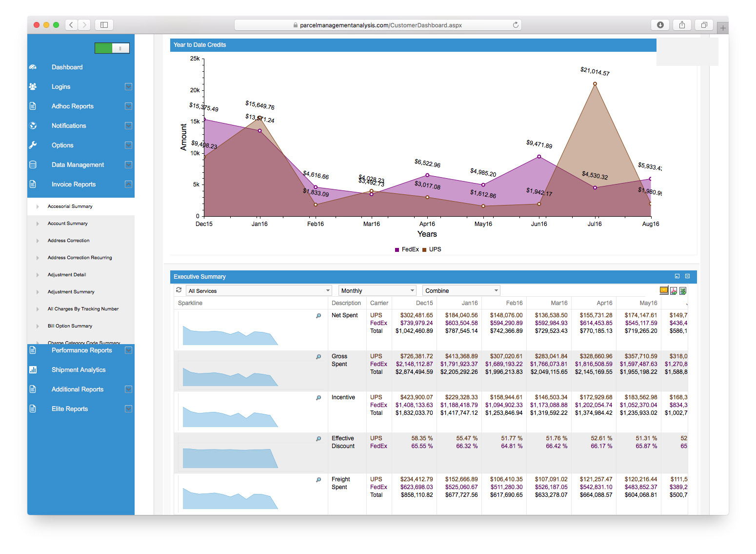Open the Elite Reports menu
The image size is (756, 554).
(x=69, y=409)
